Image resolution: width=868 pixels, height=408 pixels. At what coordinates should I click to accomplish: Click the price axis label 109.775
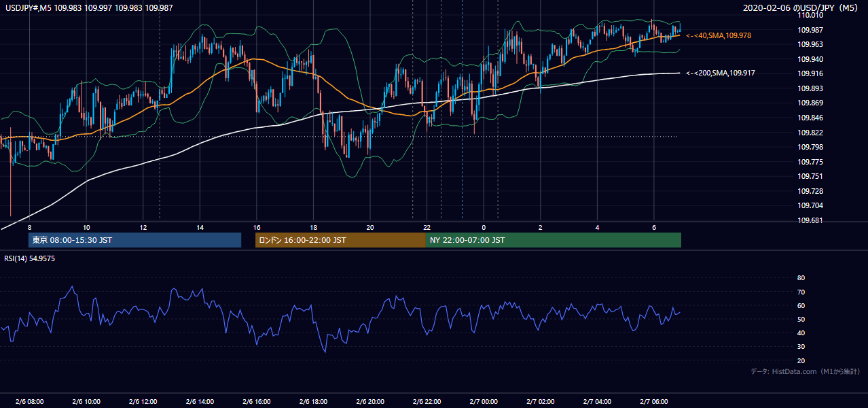(810, 162)
